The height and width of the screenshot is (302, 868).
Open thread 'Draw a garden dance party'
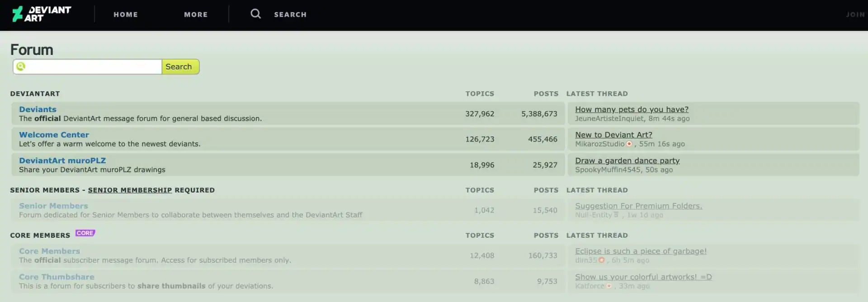[627, 160]
